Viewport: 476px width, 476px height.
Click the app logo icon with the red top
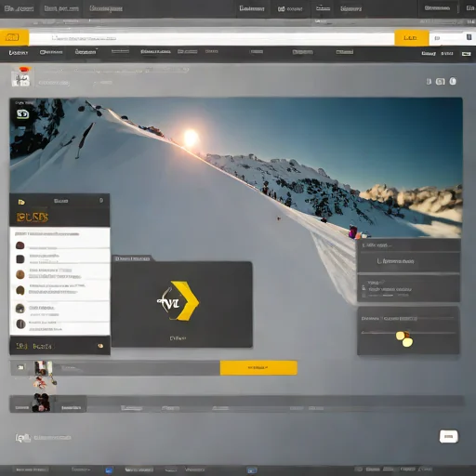point(20,77)
